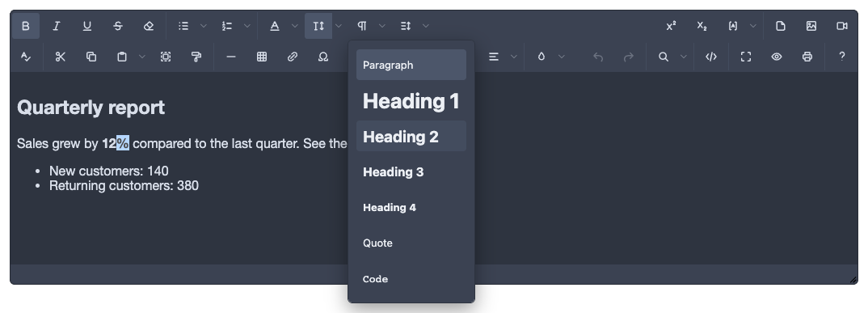Open the omega special characters icon
The width and height of the screenshot is (868, 313).
pyautogui.click(x=323, y=57)
